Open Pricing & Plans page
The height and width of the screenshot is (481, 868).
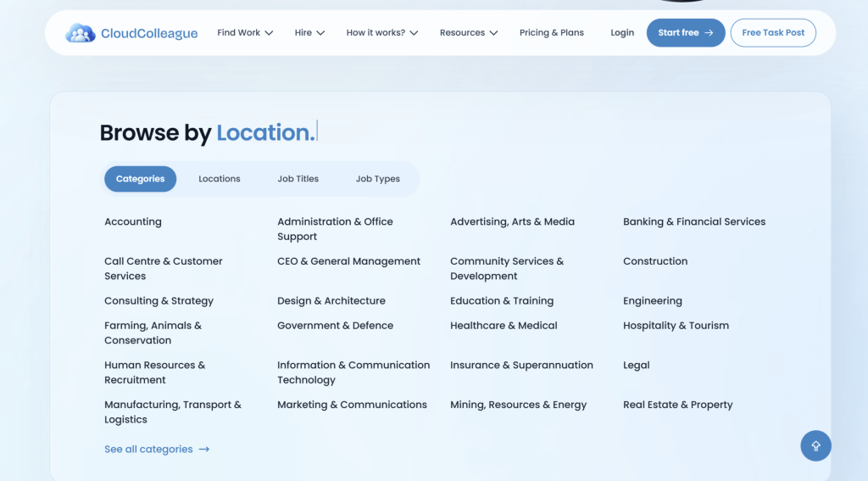tap(551, 33)
